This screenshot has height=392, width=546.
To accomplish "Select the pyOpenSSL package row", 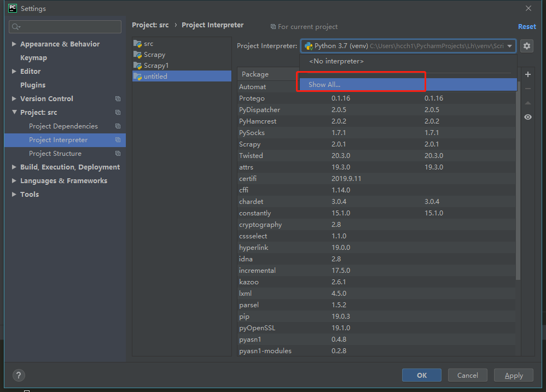I will (x=377, y=328).
